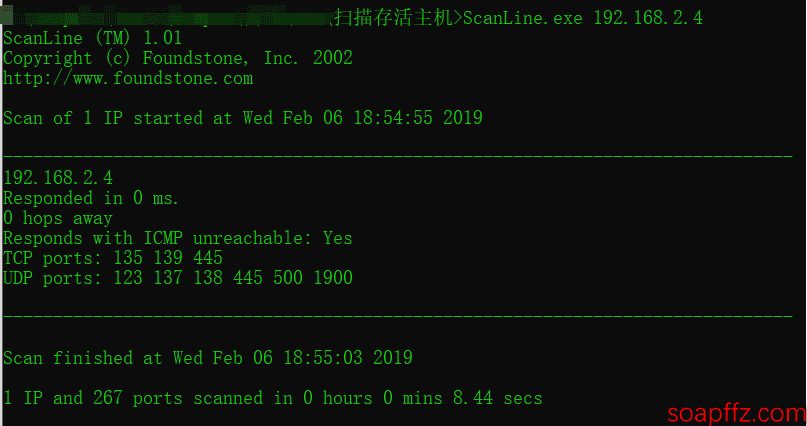
Task: Click the ICMP unreachable Yes value
Action: tap(338, 238)
